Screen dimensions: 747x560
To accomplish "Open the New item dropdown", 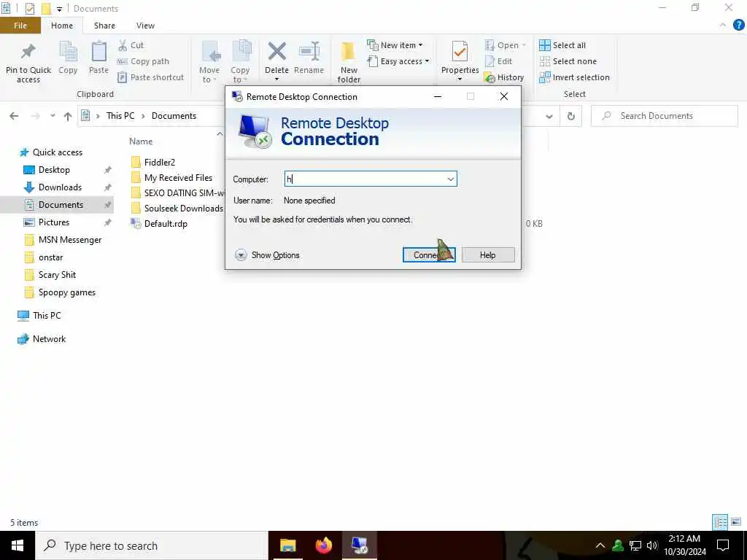I will click(395, 45).
